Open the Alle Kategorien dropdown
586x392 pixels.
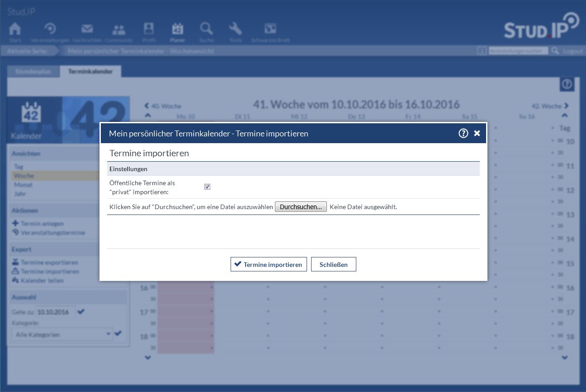[x=62, y=335]
